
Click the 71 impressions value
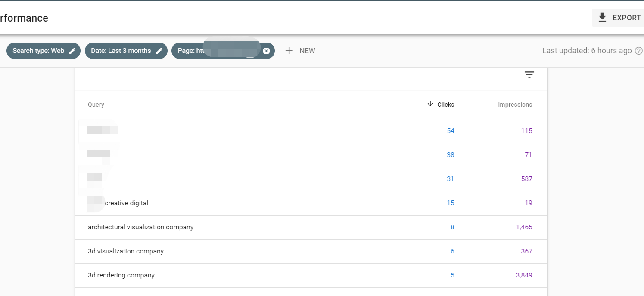pos(529,155)
